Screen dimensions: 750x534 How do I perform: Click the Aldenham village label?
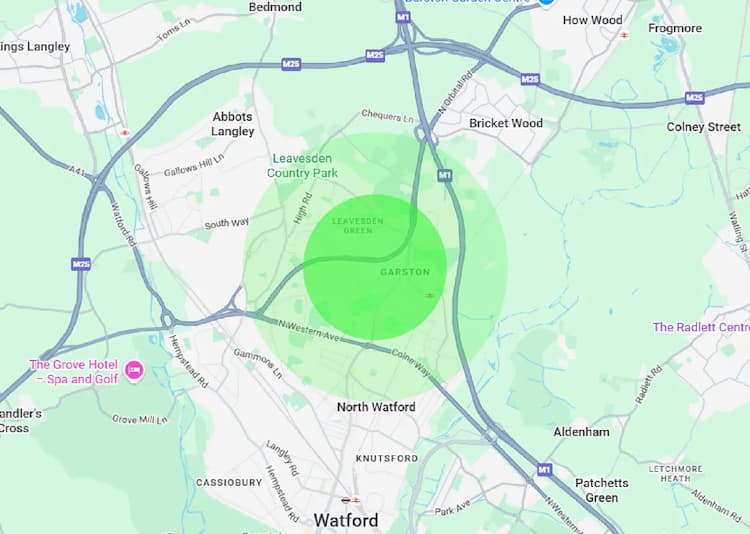(x=582, y=432)
